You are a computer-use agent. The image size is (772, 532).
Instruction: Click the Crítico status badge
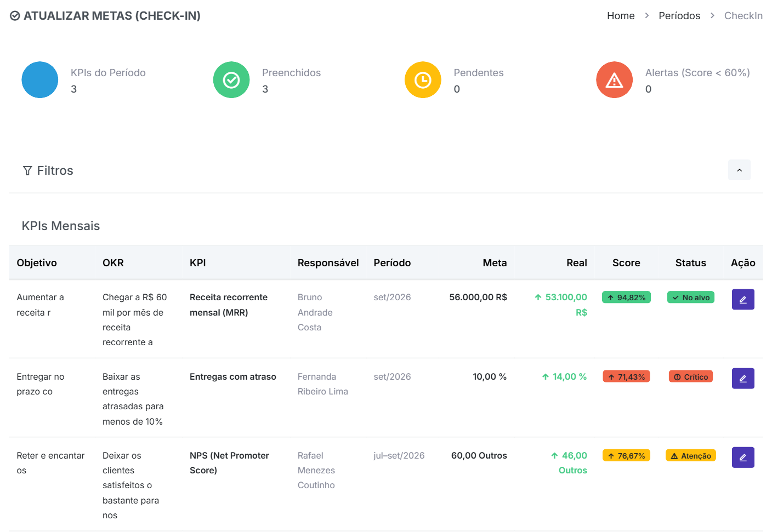691,376
